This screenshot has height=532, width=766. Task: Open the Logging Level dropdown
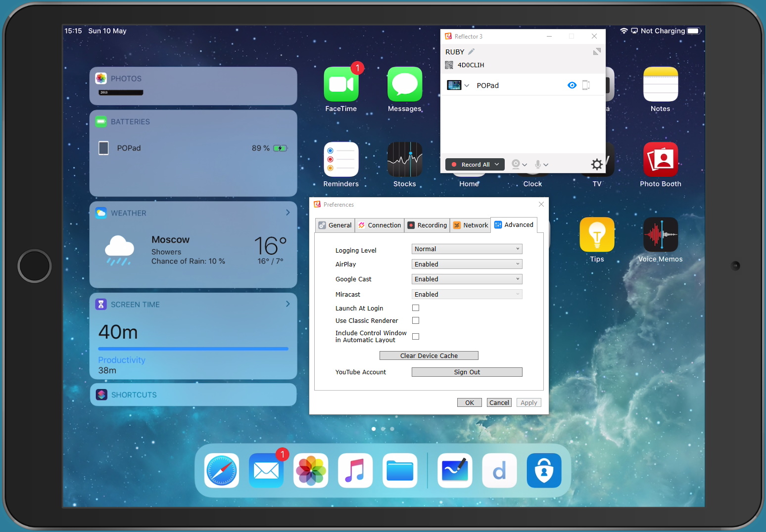click(467, 249)
